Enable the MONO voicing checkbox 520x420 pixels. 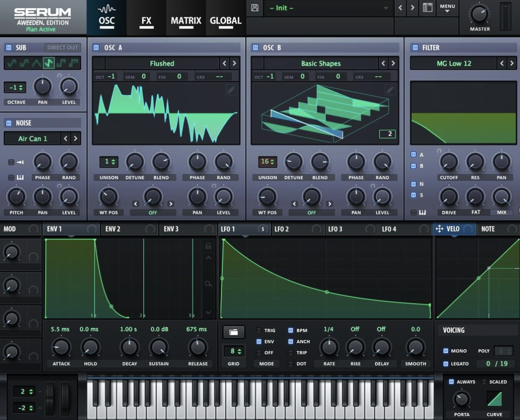(446, 351)
